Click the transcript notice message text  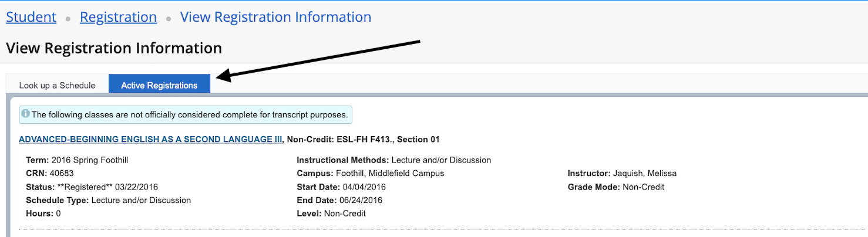click(190, 115)
